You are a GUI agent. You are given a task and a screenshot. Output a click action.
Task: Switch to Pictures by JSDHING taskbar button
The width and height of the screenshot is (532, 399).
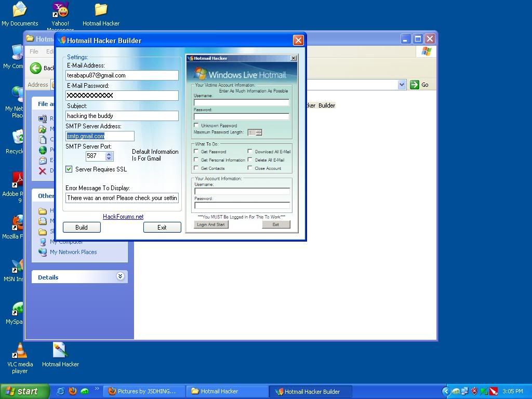[144, 391]
